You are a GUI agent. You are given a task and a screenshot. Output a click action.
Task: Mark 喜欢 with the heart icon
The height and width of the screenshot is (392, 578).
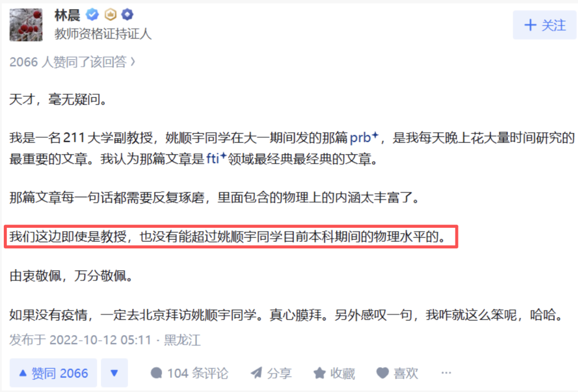[397, 373]
